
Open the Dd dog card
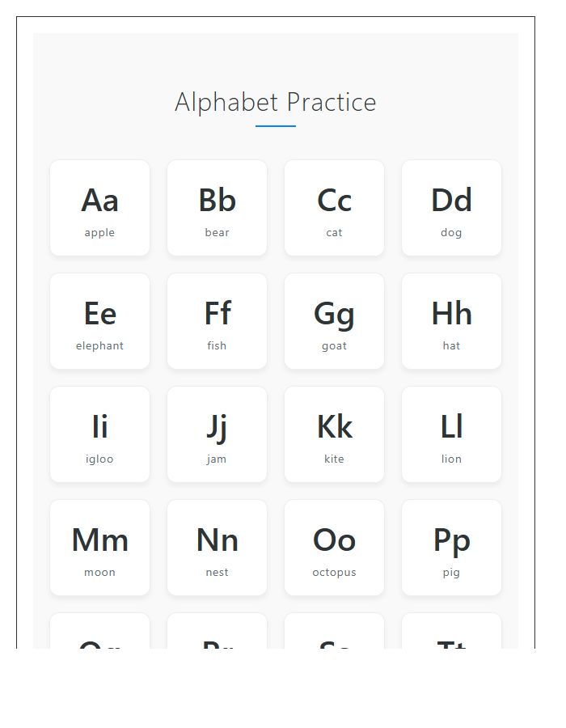click(451, 208)
